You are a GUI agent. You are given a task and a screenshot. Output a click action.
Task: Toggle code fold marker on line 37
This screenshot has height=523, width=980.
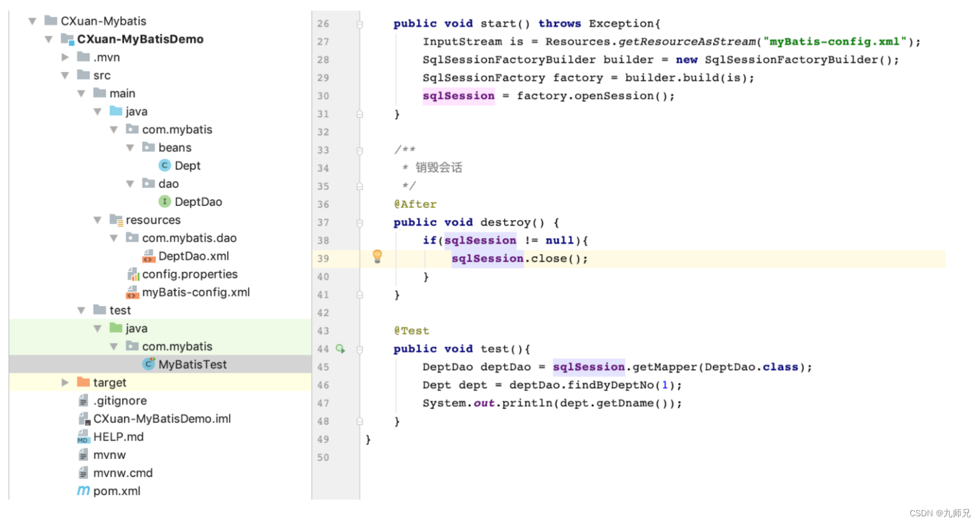360,223
